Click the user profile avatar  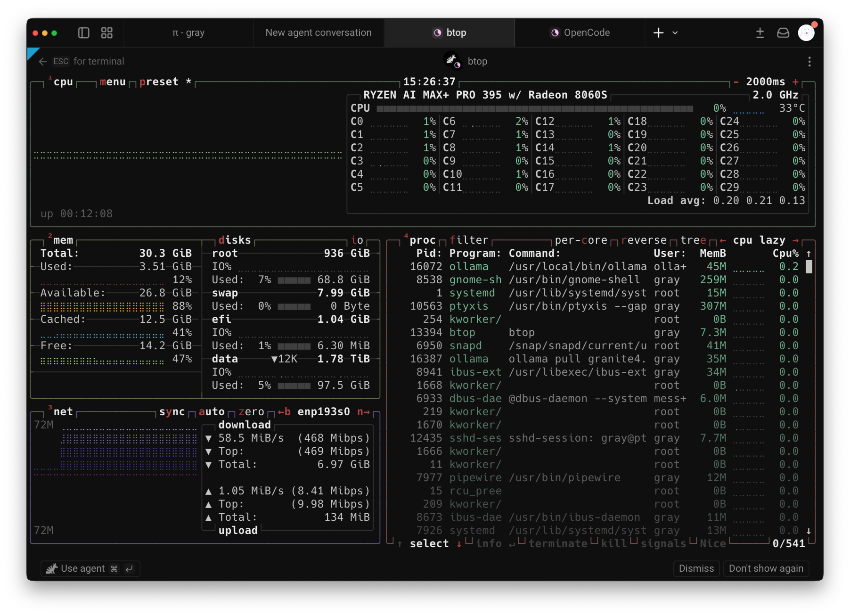(x=807, y=33)
